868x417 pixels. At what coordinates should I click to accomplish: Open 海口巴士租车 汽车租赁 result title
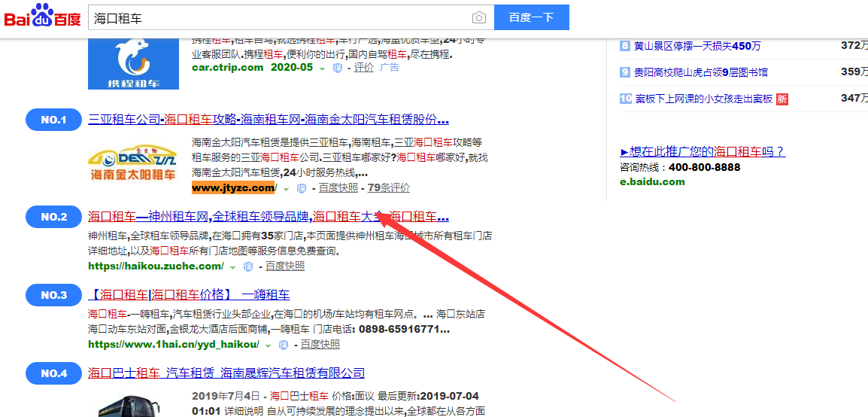tap(226, 373)
